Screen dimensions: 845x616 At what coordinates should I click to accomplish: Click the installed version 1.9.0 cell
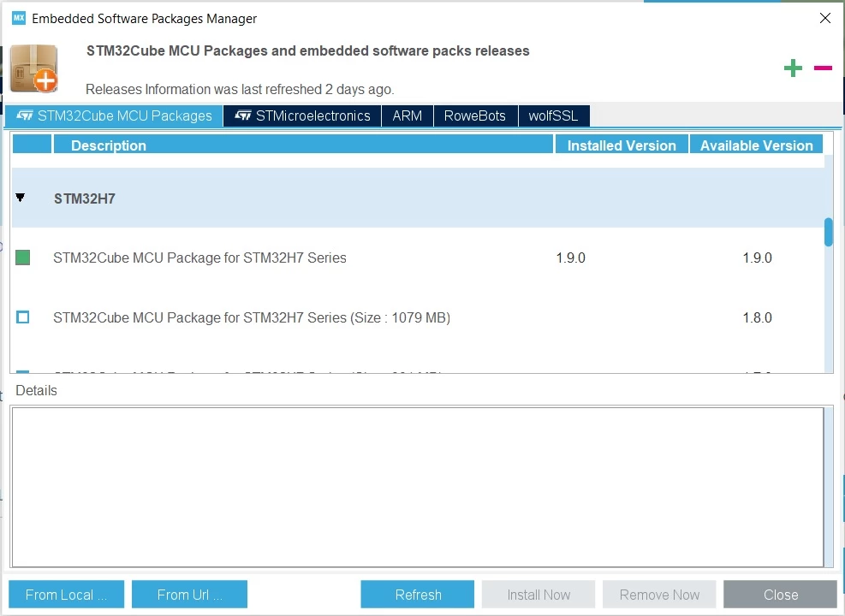coord(571,258)
